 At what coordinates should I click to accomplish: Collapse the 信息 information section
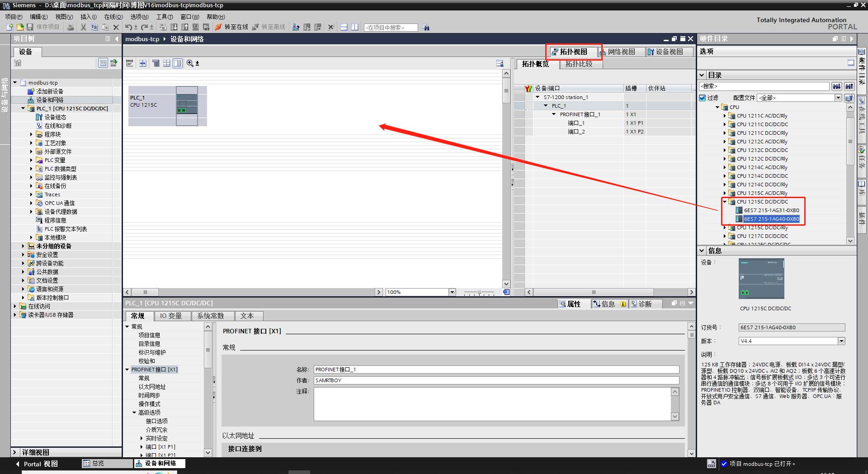(x=702, y=251)
